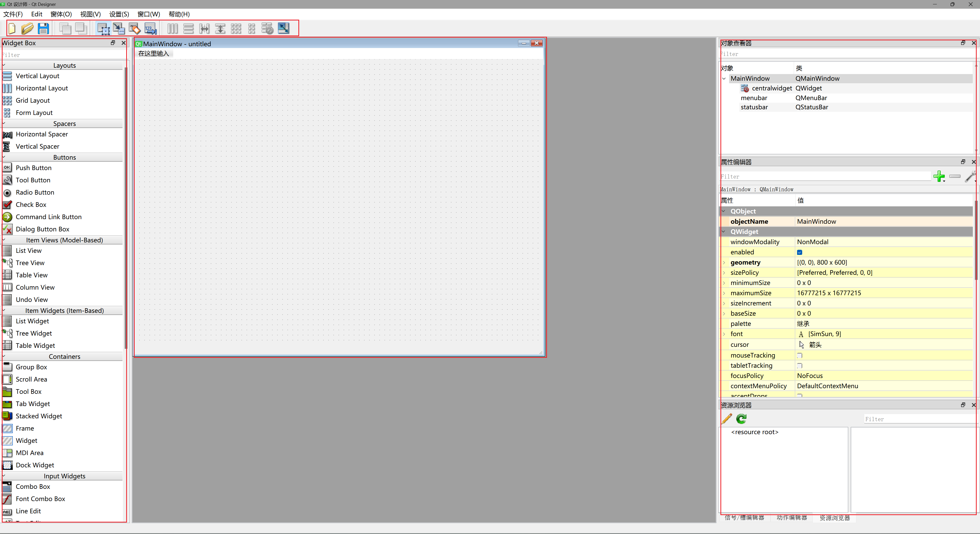Save the form with the floppy disk icon

pyautogui.click(x=43, y=29)
